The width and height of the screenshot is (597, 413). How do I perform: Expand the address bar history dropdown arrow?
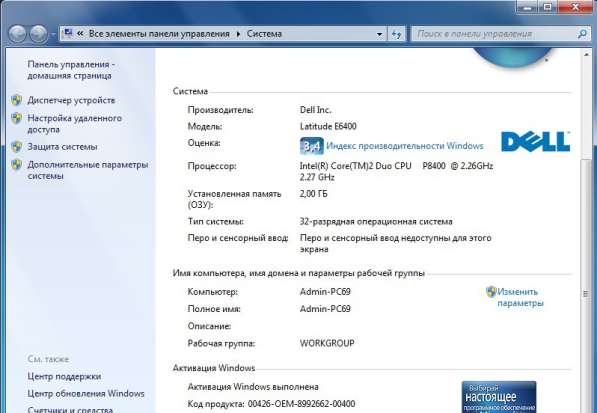[379, 34]
